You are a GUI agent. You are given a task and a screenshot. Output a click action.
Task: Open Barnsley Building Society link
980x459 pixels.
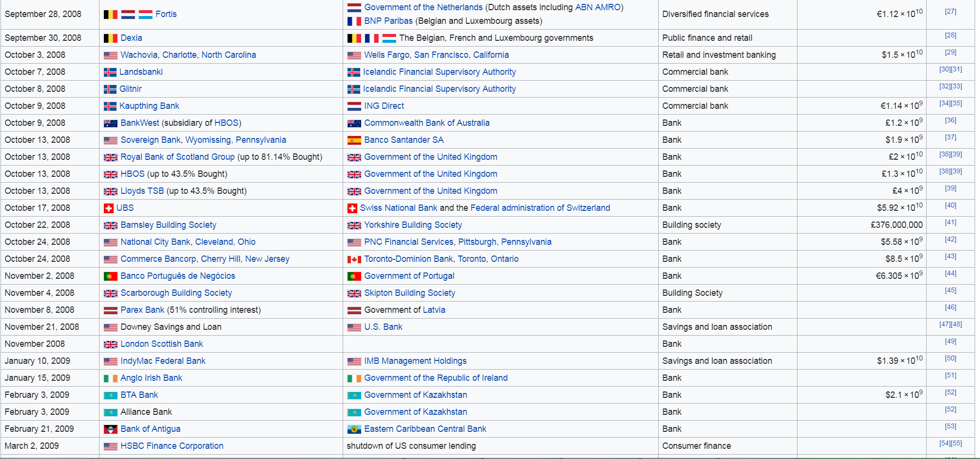click(x=168, y=225)
